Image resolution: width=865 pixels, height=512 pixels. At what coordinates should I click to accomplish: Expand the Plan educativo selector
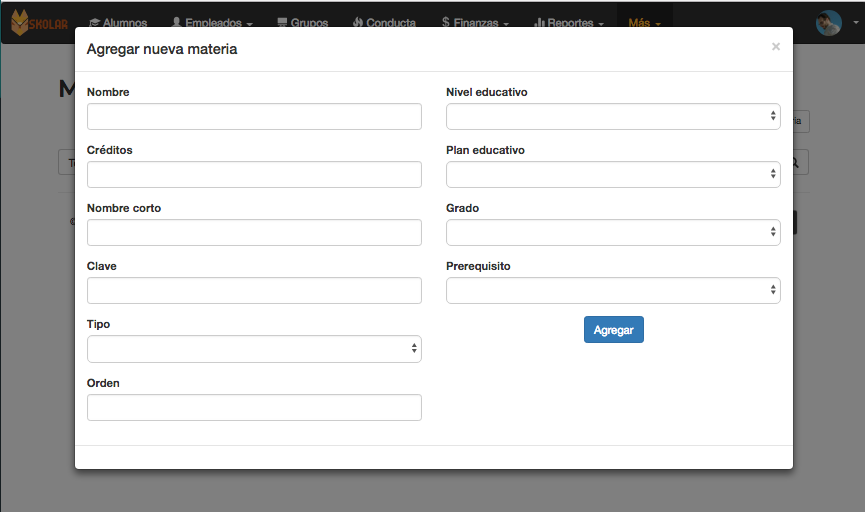(x=613, y=175)
